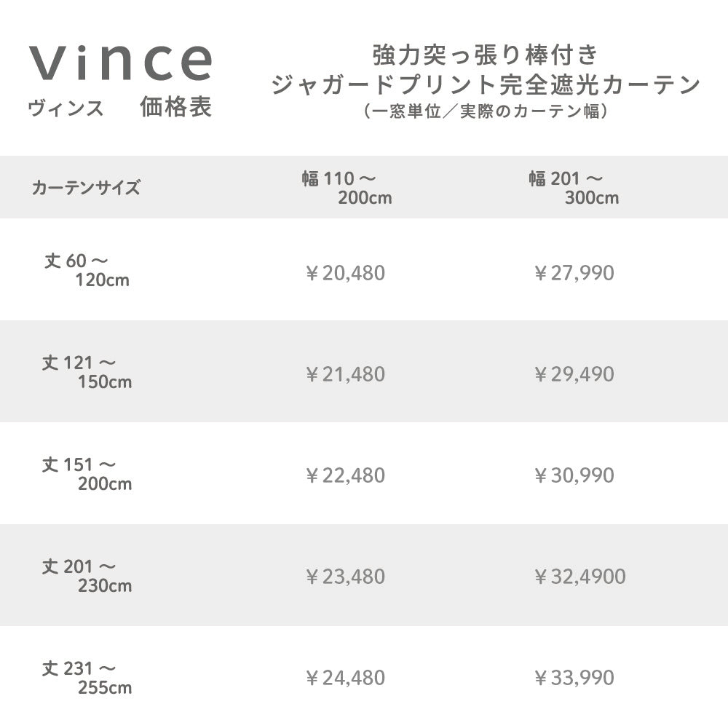Select the ¥24,480 price cell
Image resolution: width=728 pixels, height=728 pixels.
(x=345, y=678)
